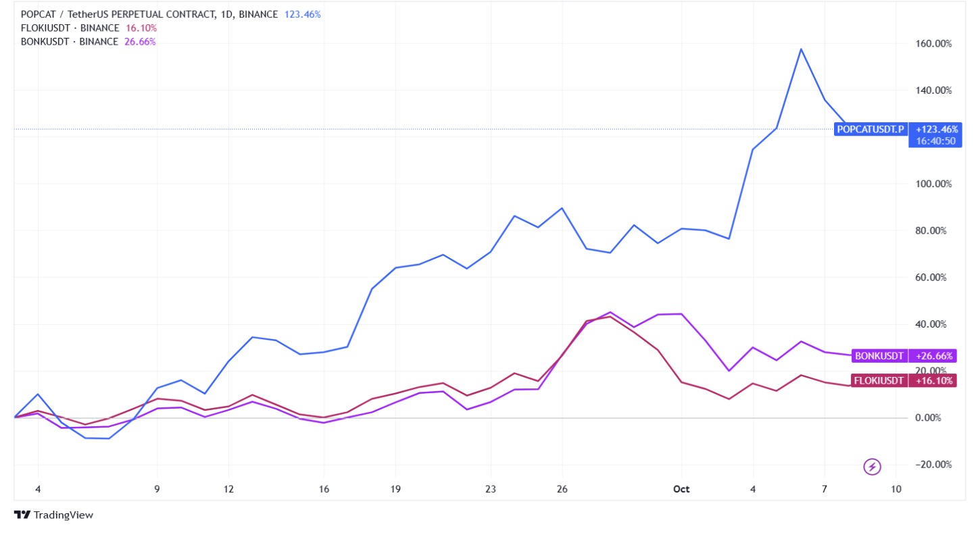
Task: Click the 23 date axis label
Action: 491,489
